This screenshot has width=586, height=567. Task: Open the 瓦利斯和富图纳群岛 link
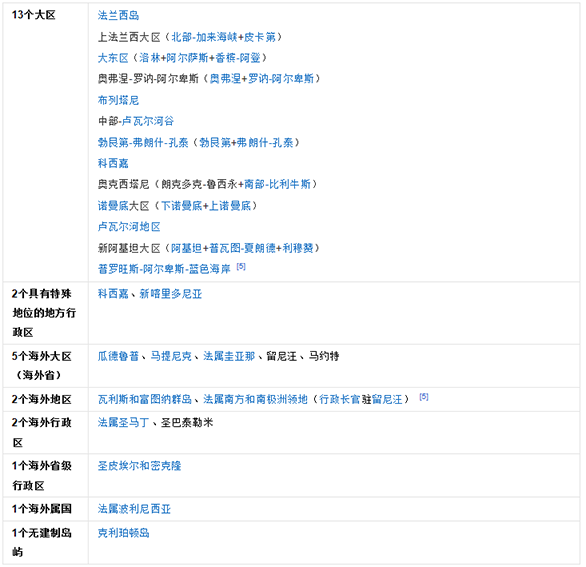click(144, 399)
